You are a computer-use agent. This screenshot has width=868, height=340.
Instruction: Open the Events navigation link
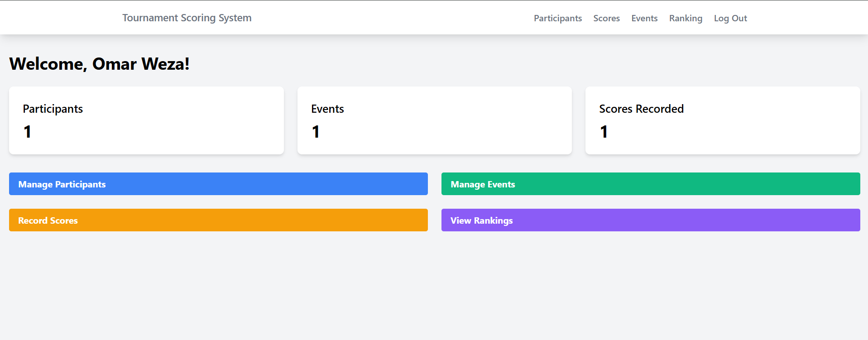coord(644,18)
